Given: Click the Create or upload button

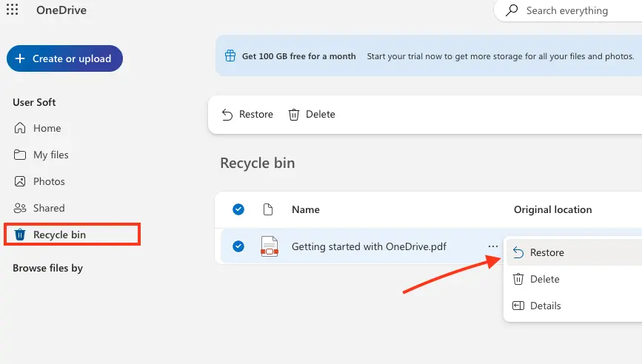Looking at the screenshot, I should [x=64, y=58].
